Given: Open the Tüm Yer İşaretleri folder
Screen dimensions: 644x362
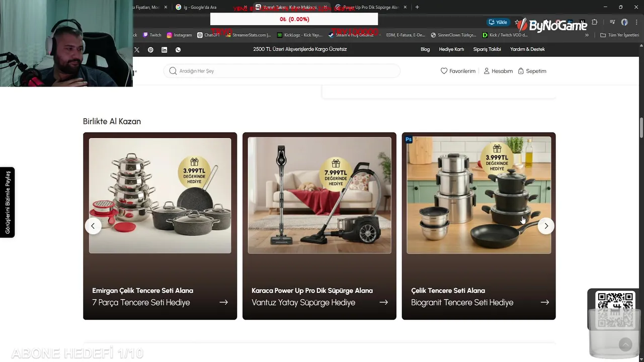Looking at the screenshot, I should pos(619,35).
